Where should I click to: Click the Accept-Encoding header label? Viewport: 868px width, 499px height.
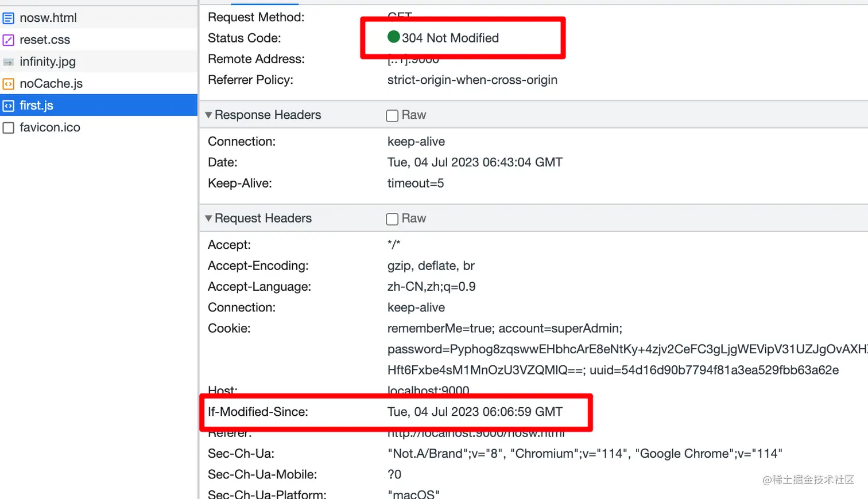(x=258, y=266)
